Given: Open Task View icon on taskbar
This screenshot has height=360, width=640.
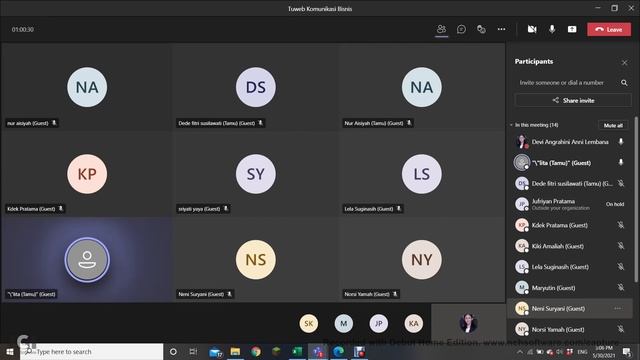Looking at the screenshot, I should [193, 351].
